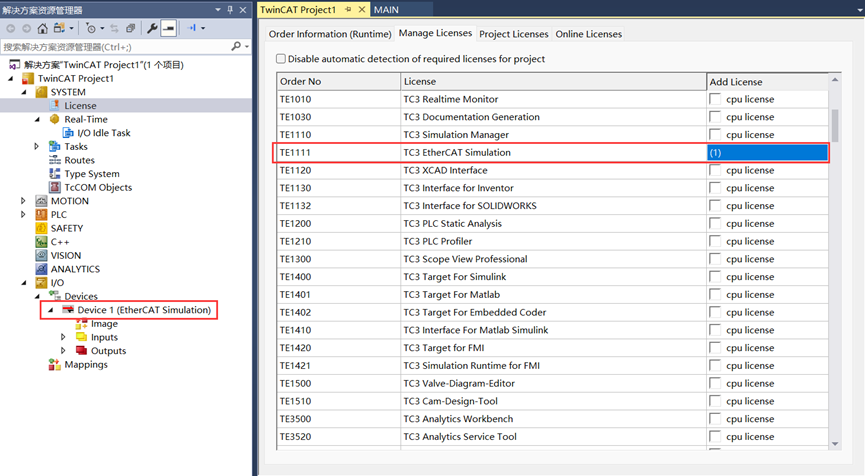This screenshot has height=476, width=865.
Task: Switch to the MAIN document tab
Action: pos(386,9)
